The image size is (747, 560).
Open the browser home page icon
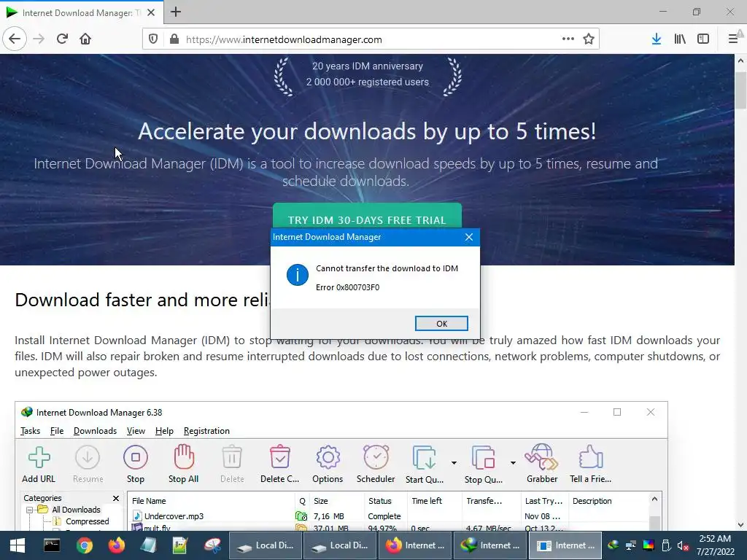coord(85,39)
